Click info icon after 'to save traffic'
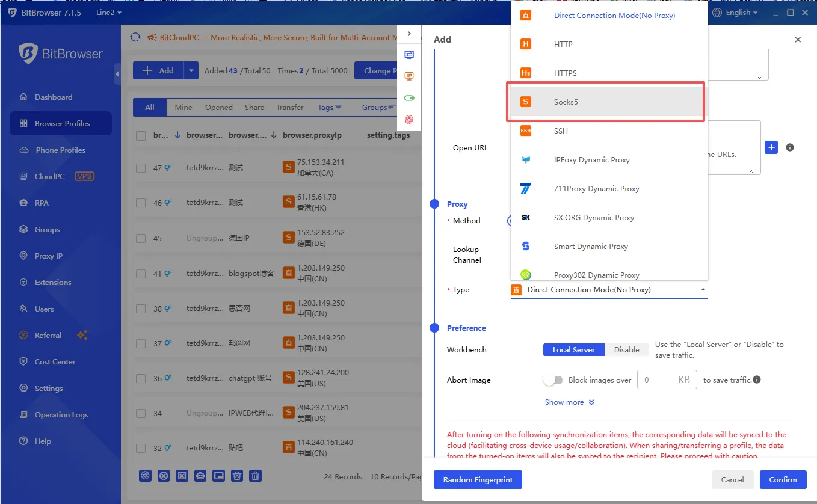The width and height of the screenshot is (817, 504). point(757,380)
